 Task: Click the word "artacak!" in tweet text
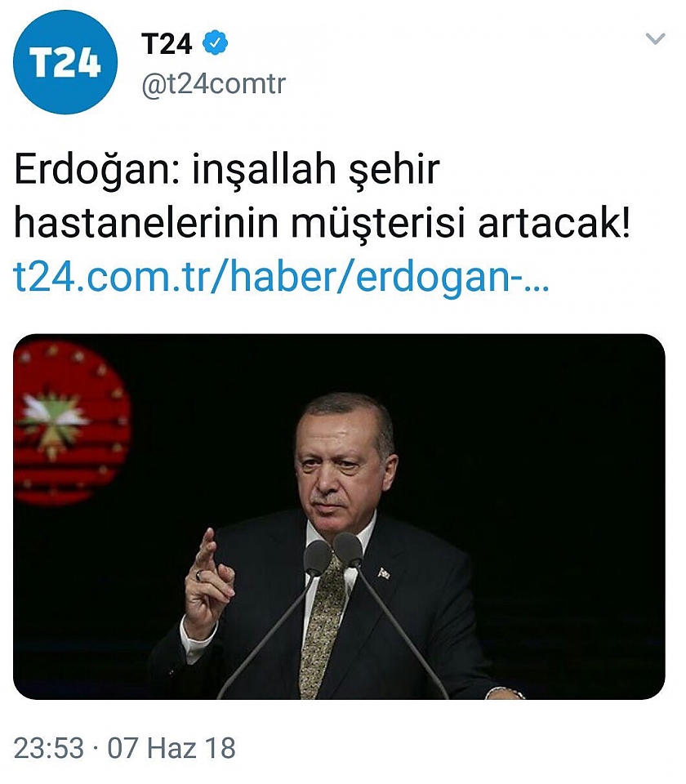554,223
